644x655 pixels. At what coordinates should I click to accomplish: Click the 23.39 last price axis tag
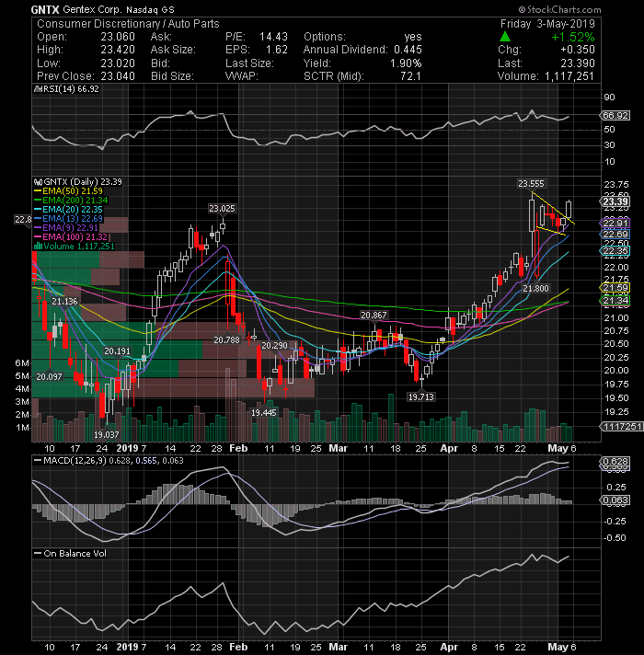coord(615,202)
